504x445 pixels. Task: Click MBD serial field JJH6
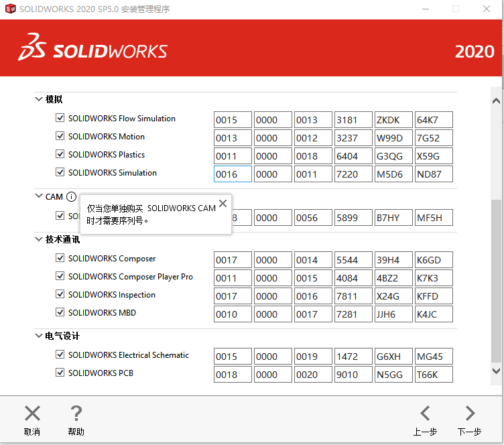[394, 314]
